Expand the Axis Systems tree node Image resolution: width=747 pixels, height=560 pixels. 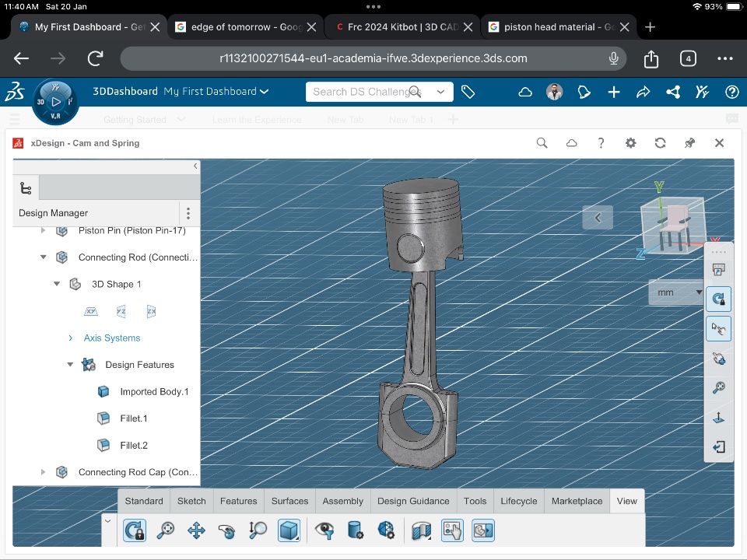[70, 338]
